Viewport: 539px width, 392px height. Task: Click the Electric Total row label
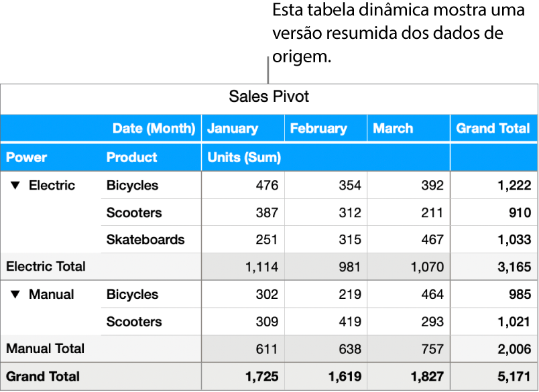click(46, 267)
